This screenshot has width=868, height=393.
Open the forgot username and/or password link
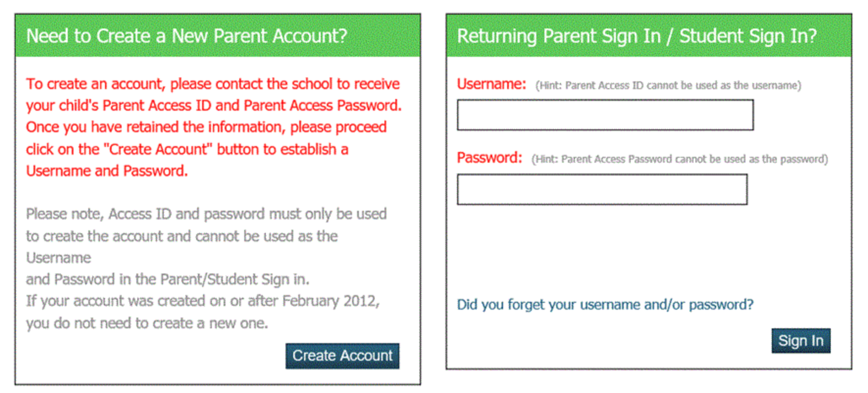(605, 305)
